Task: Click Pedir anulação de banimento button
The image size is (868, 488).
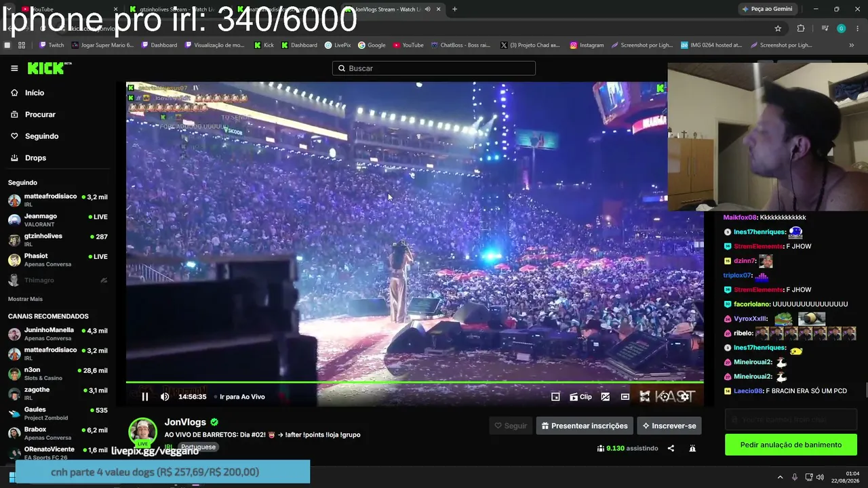Action: pos(791,445)
